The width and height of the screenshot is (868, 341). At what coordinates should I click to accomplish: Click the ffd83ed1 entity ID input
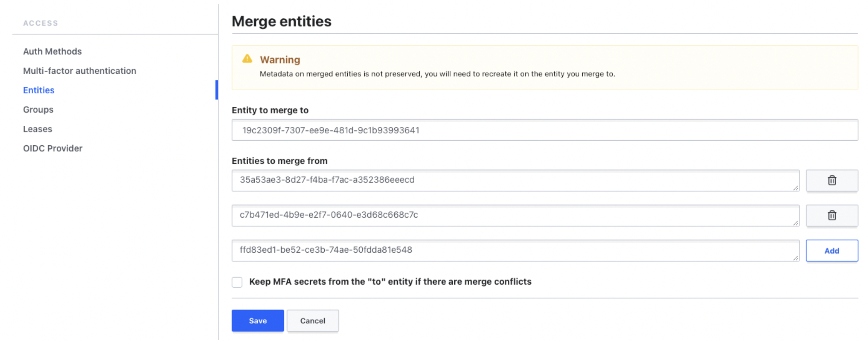point(515,250)
